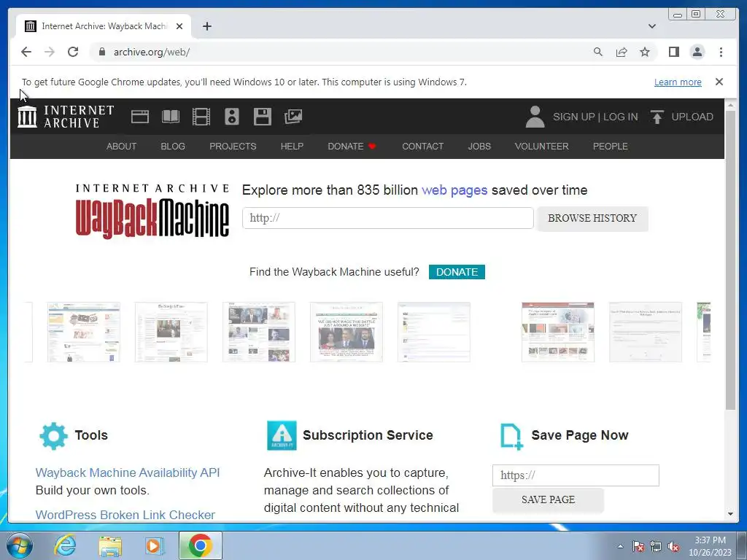Click the BROWSE HISTORY button
This screenshot has height=560, width=747.
coord(592,218)
